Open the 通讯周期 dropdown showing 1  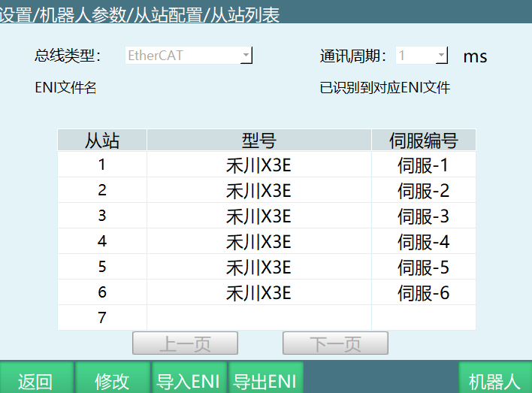[x=422, y=56]
